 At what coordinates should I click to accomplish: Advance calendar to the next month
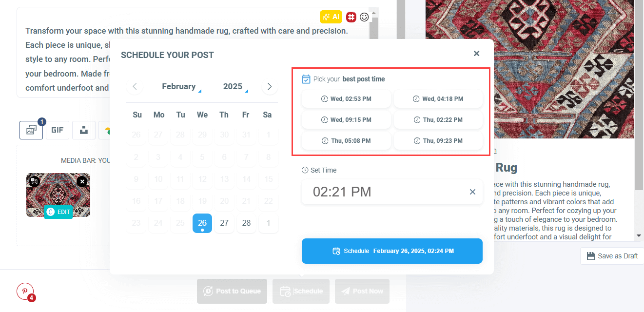(x=270, y=86)
